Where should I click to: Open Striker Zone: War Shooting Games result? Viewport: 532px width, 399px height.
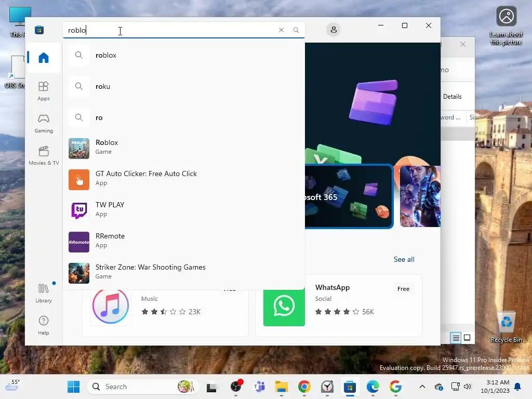tap(184, 273)
